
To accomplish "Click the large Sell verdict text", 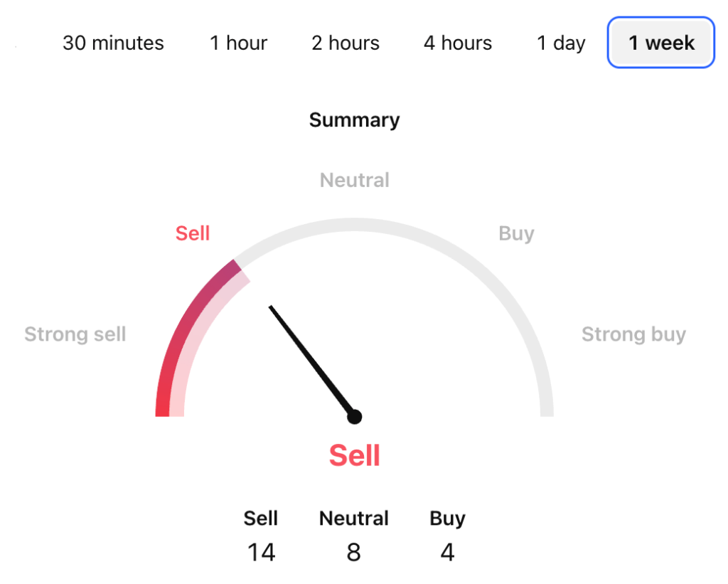I will coord(354,455).
